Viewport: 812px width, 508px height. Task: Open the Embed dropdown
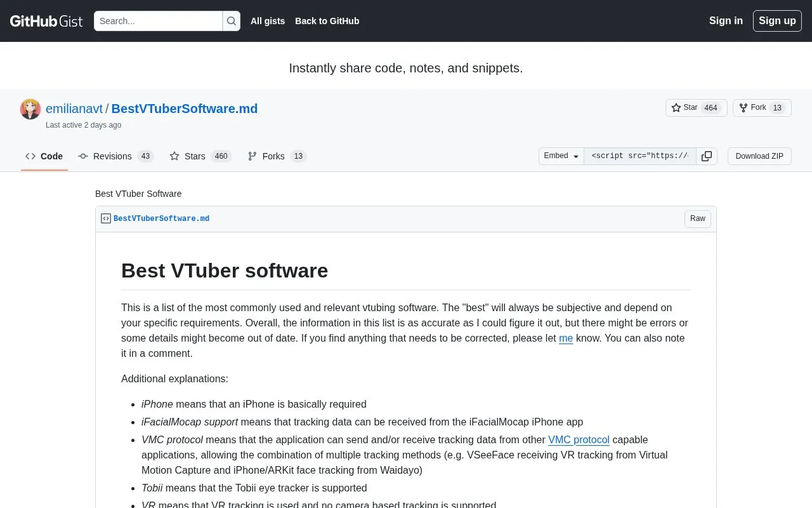coord(561,156)
